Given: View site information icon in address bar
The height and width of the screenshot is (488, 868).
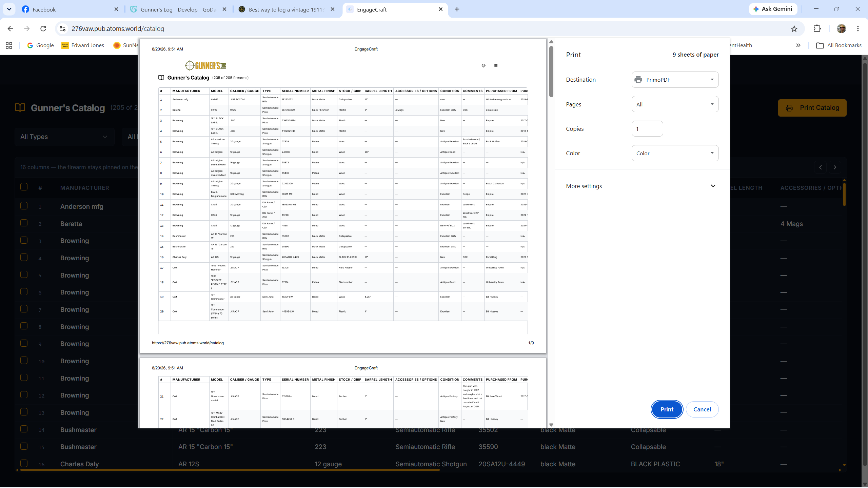Looking at the screenshot, I should click(63, 29).
